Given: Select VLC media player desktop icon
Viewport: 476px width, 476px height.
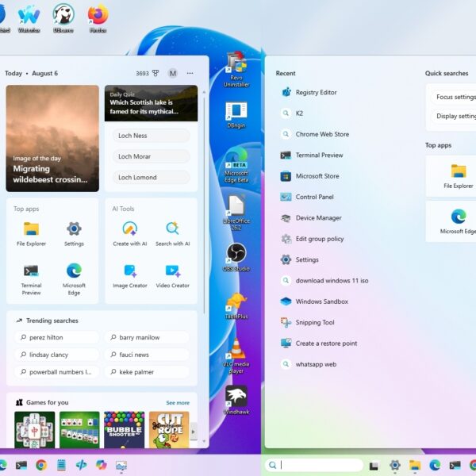Looking at the screenshot, I should click(236, 356).
